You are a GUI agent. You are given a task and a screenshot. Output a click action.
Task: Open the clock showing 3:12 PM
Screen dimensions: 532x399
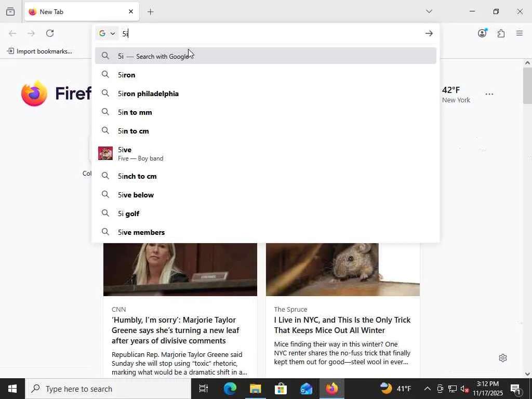[487, 389]
